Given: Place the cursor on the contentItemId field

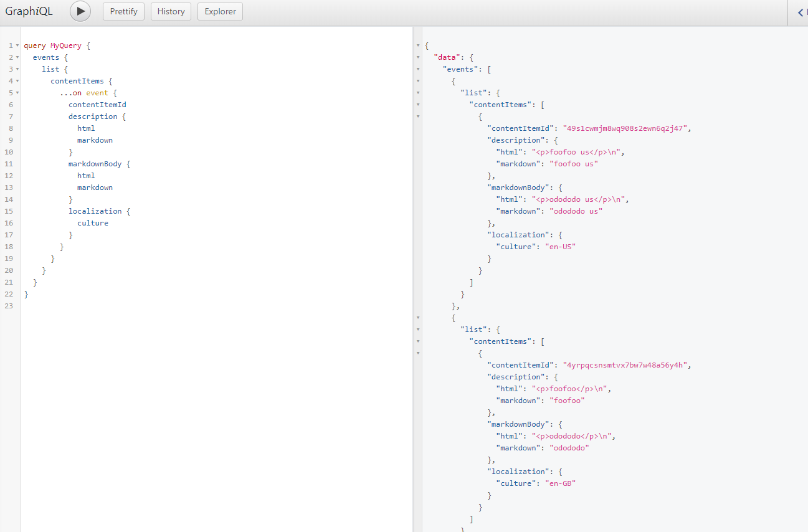Looking at the screenshot, I should (x=97, y=104).
